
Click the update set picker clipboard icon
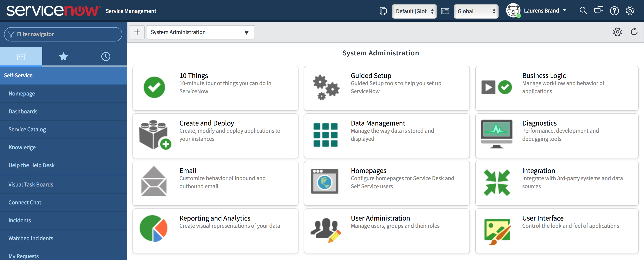383,11
